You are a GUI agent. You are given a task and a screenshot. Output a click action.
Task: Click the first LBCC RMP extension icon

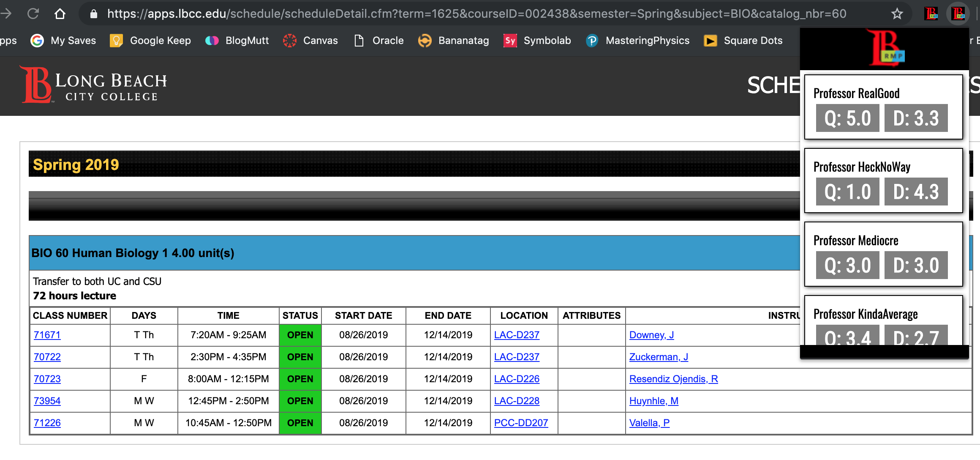(x=931, y=14)
